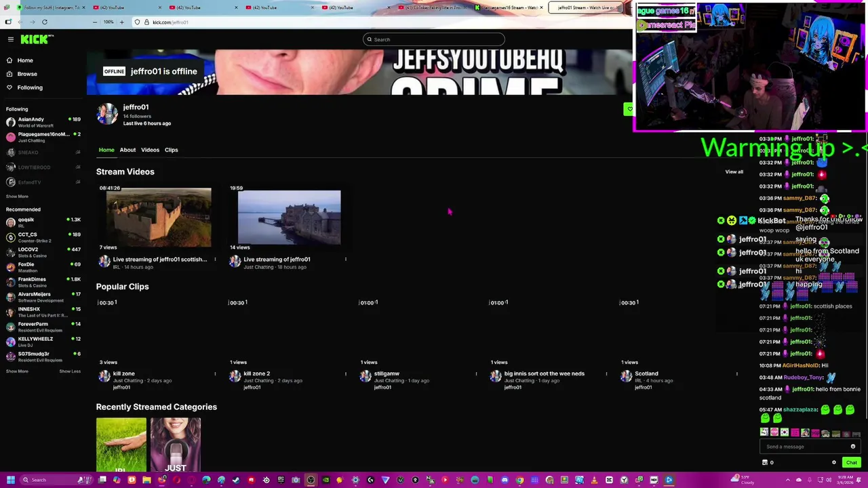The width and height of the screenshot is (868, 488).
Task: Open the 'kill zone' clip
Action: point(155,332)
